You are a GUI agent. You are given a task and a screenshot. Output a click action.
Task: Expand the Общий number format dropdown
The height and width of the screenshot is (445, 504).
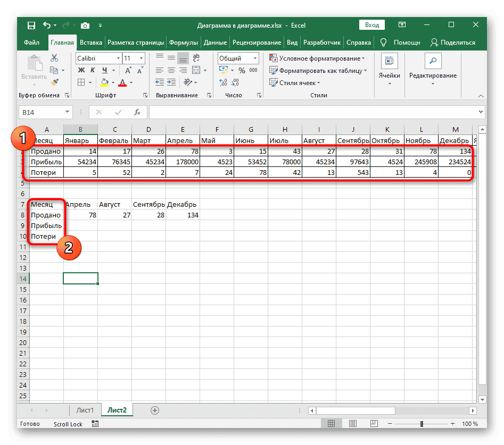[255, 58]
